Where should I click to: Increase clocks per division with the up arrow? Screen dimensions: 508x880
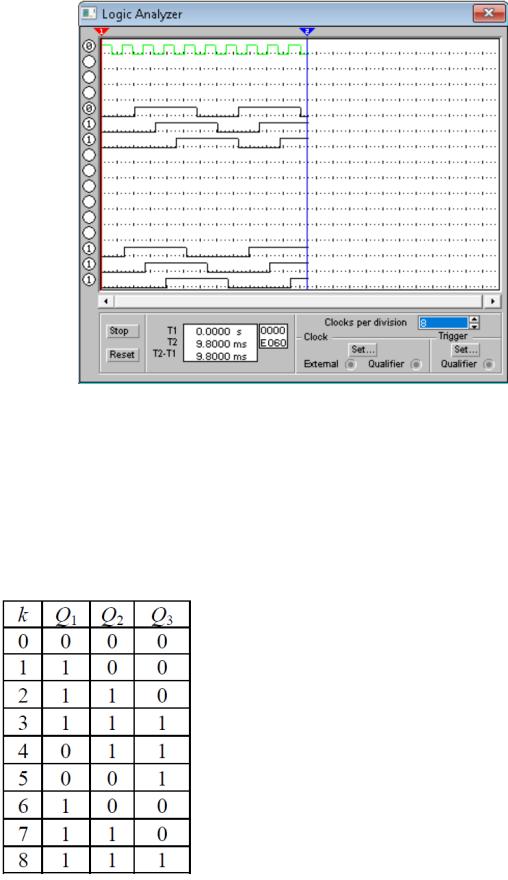point(475,320)
